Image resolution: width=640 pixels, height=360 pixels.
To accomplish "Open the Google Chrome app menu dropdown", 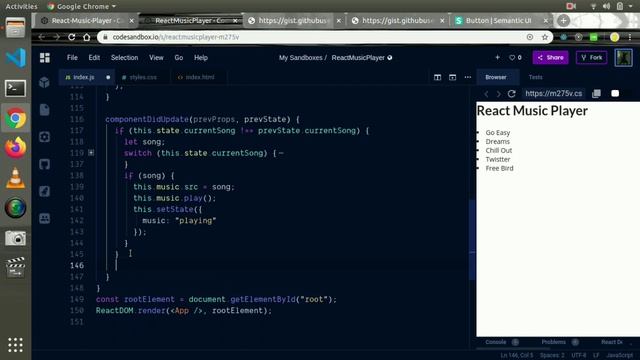I will pyautogui.click(x=82, y=7).
